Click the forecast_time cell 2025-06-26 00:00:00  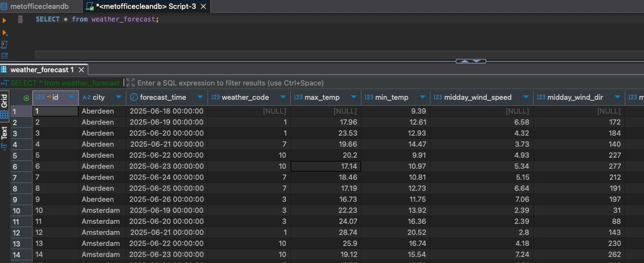167,200
